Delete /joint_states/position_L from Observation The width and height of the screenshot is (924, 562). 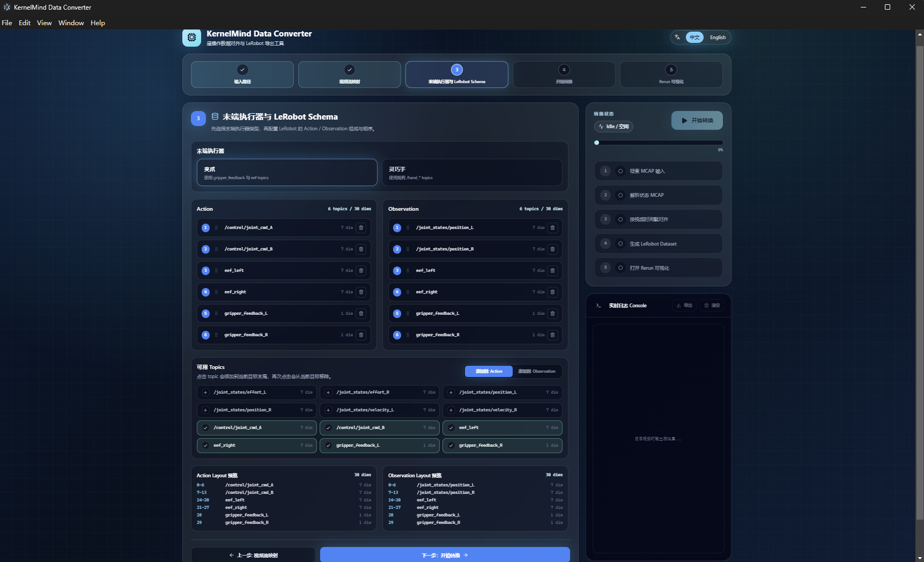point(552,227)
